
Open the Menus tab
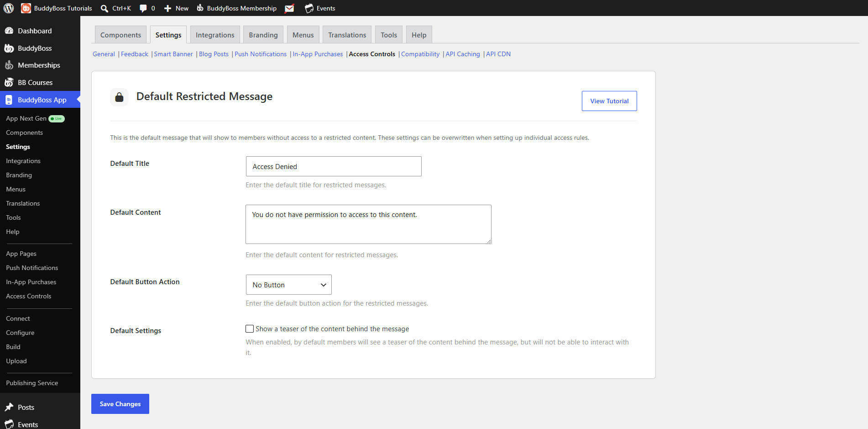(x=303, y=35)
